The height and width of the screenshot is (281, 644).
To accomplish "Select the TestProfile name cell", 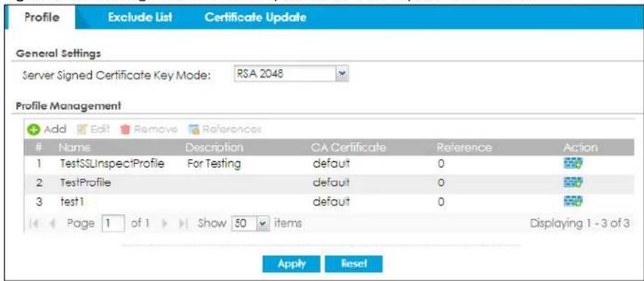I will click(x=85, y=182).
